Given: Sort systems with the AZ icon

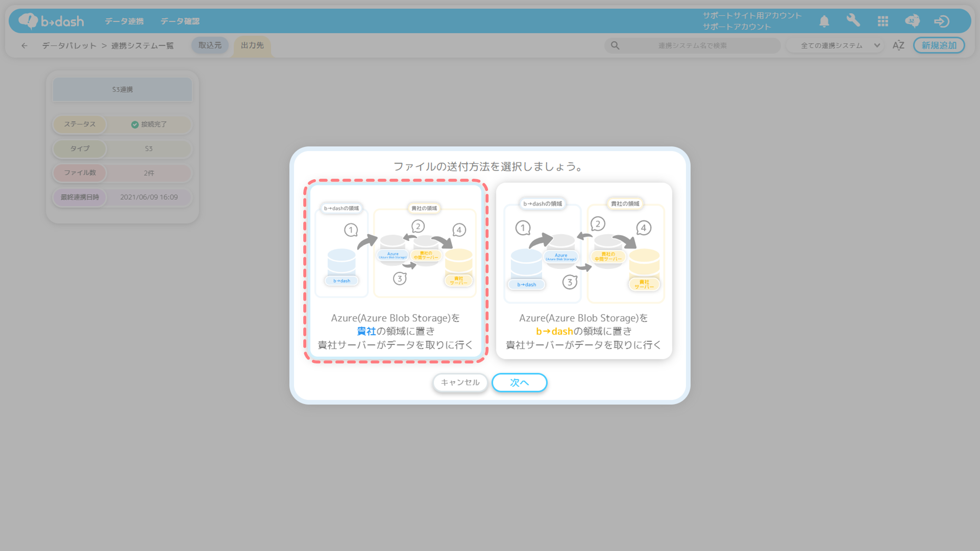Looking at the screenshot, I should coord(898,46).
